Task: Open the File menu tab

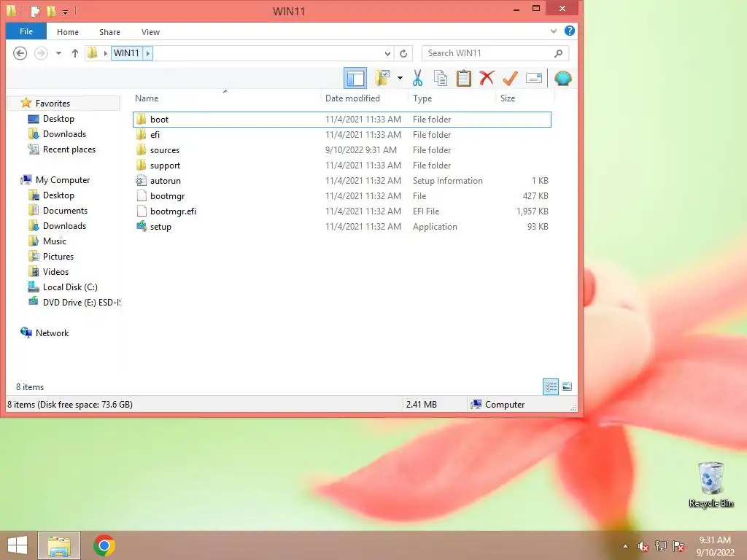Action: coord(26,31)
